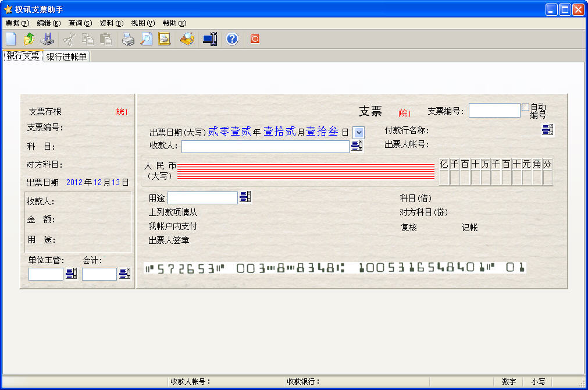Open the 帮助 menu
This screenshot has width=588, height=390.
[x=174, y=23]
